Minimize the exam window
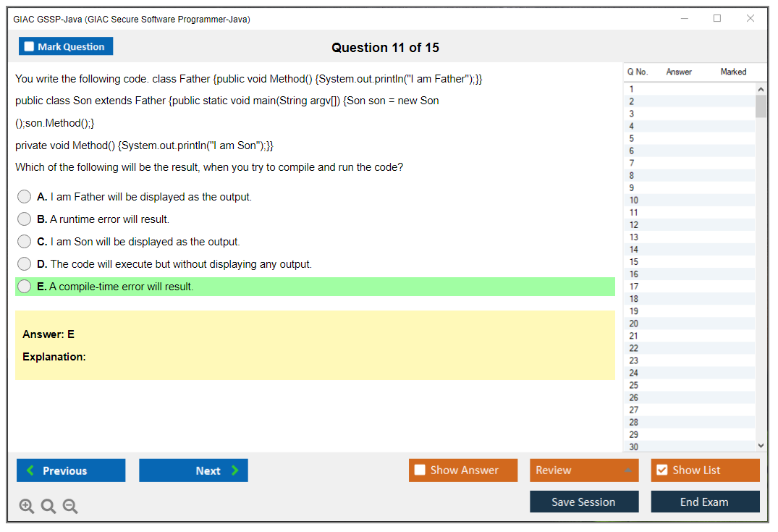Viewport: 778px width, 532px height. [x=684, y=19]
